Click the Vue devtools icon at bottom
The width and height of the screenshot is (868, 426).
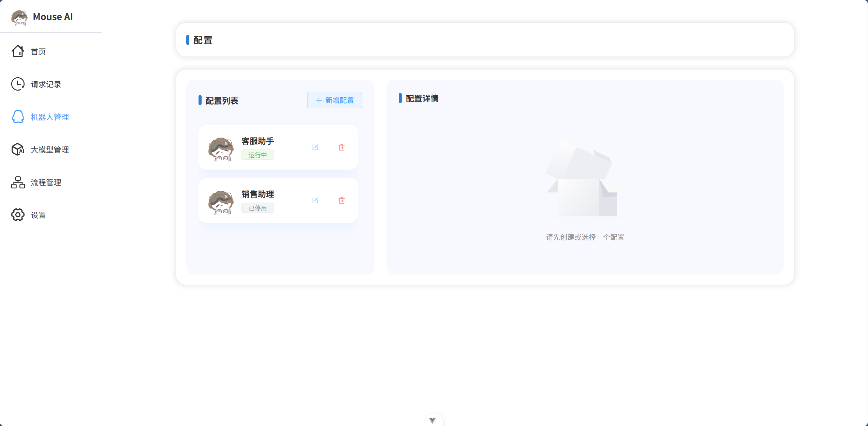(x=432, y=420)
